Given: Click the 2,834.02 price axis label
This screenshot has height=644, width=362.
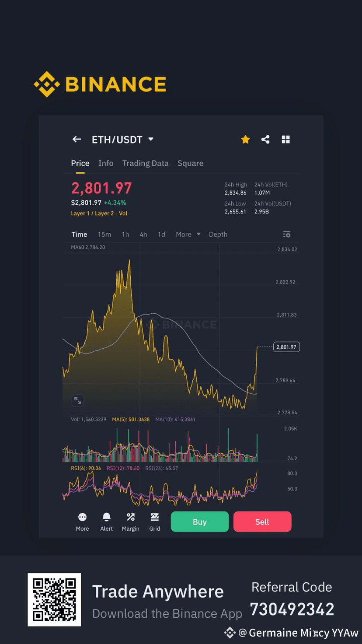Looking at the screenshot, I should point(287,249).
